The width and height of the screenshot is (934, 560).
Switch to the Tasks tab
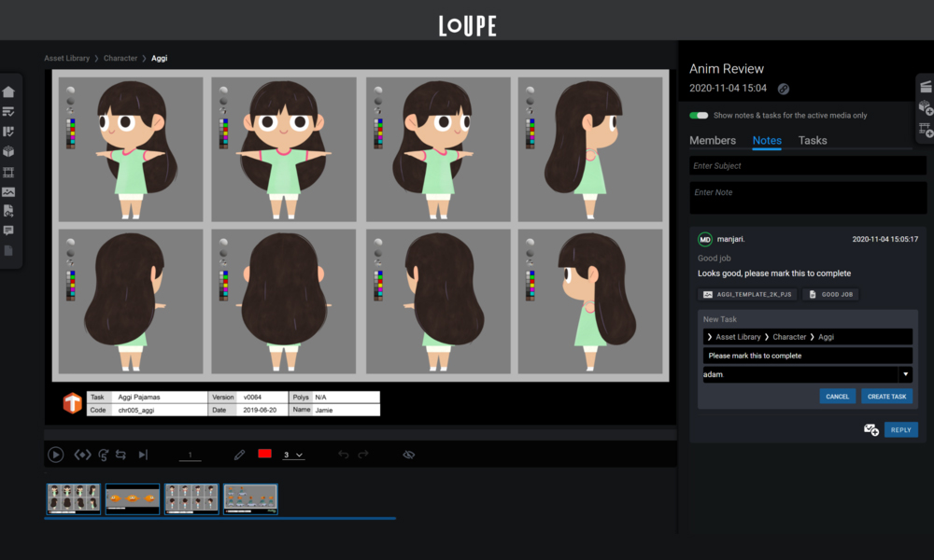pyautogui.click(x=813, y=141)
